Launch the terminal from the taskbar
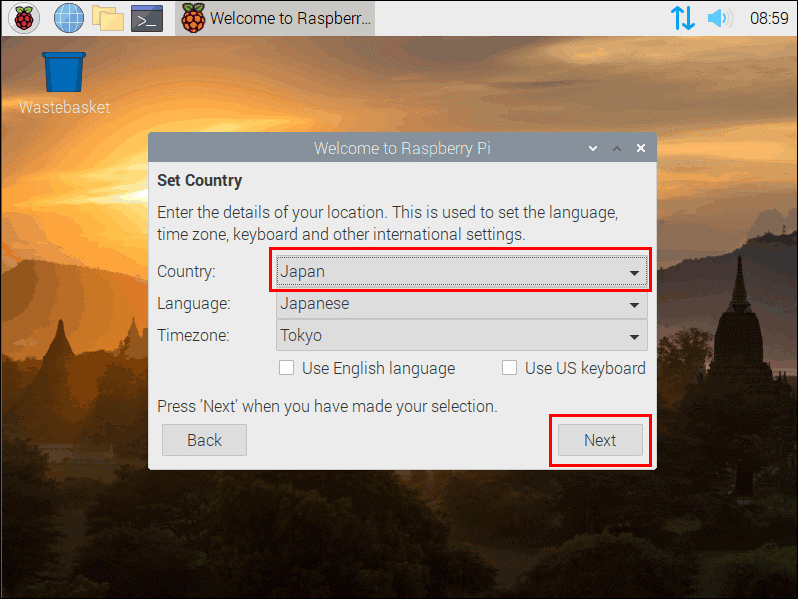The width and height of the screenshot is (798, 599). click(147, 18)
